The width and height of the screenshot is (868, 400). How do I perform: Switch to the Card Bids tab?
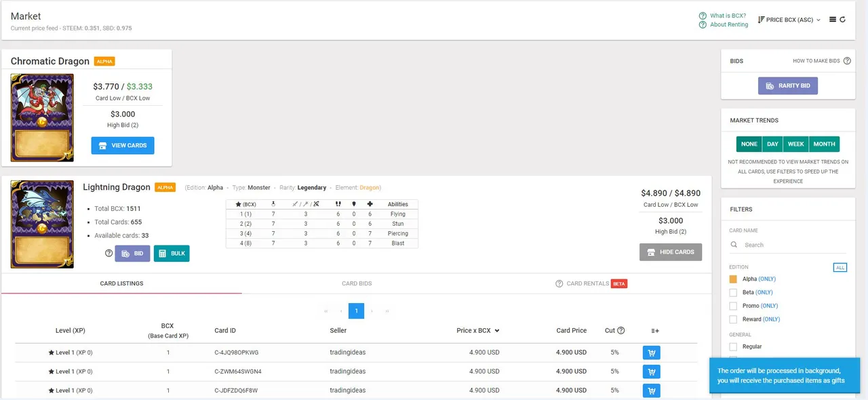pyautogui.click(x=357, y=283)
